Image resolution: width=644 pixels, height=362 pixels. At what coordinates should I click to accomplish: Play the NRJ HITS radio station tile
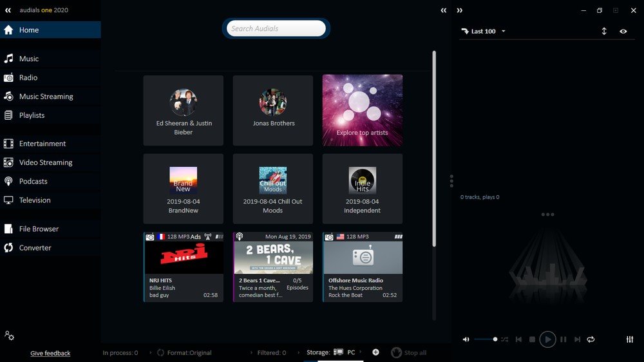(183, 267)
